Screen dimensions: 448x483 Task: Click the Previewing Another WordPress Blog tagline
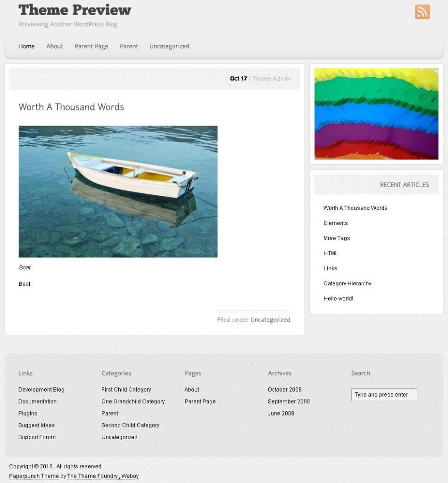coord(68,24)
